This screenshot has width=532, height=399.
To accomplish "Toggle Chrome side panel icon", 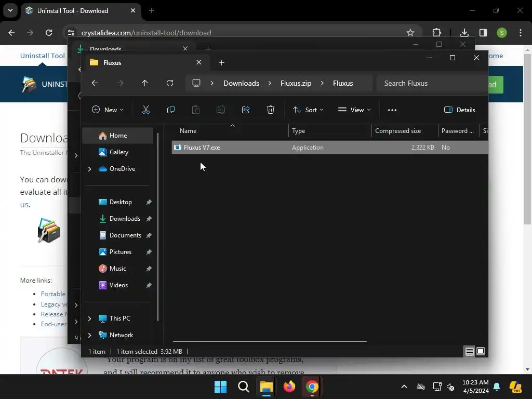I will [483, 33].
